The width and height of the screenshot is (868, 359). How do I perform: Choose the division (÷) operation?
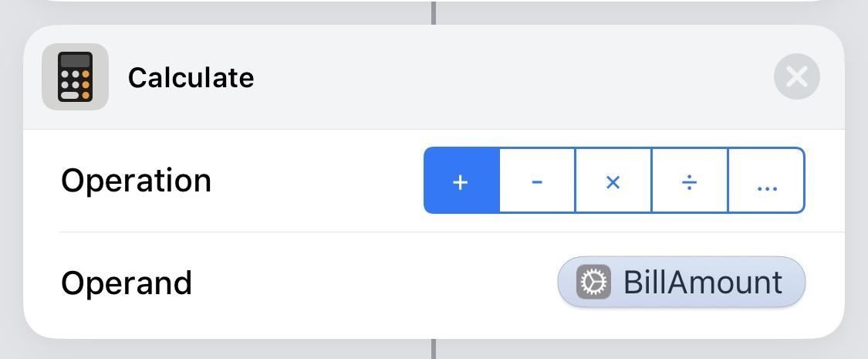[x=689, y=181]
